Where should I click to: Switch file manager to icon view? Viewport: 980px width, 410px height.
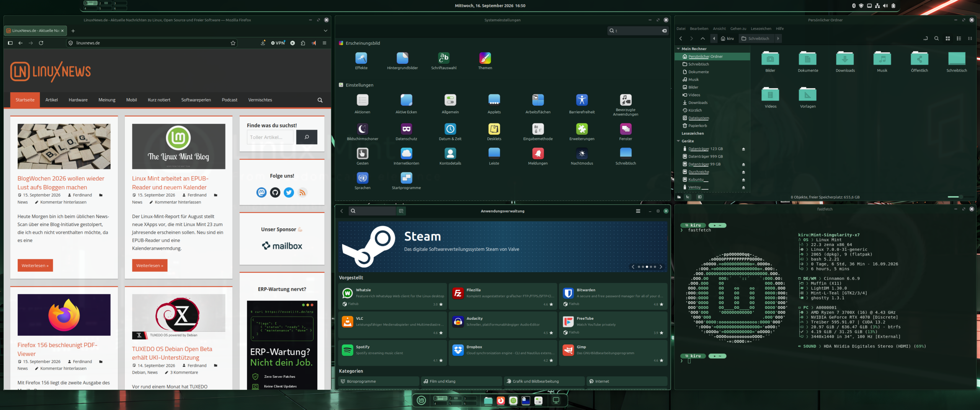coord(948,38)
